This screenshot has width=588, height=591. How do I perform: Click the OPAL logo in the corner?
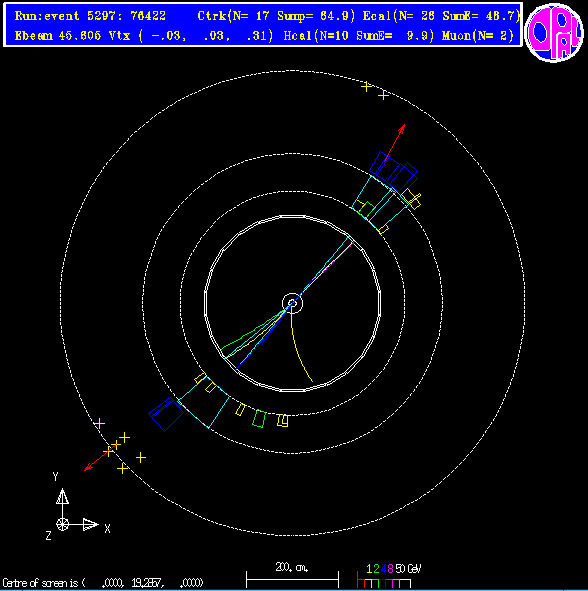(x=553, y=32)
